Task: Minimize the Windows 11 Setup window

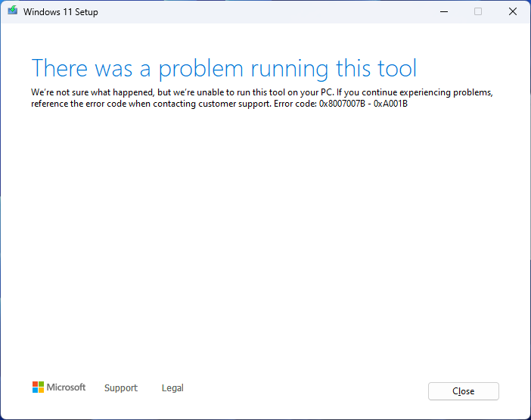Action: 442,12
